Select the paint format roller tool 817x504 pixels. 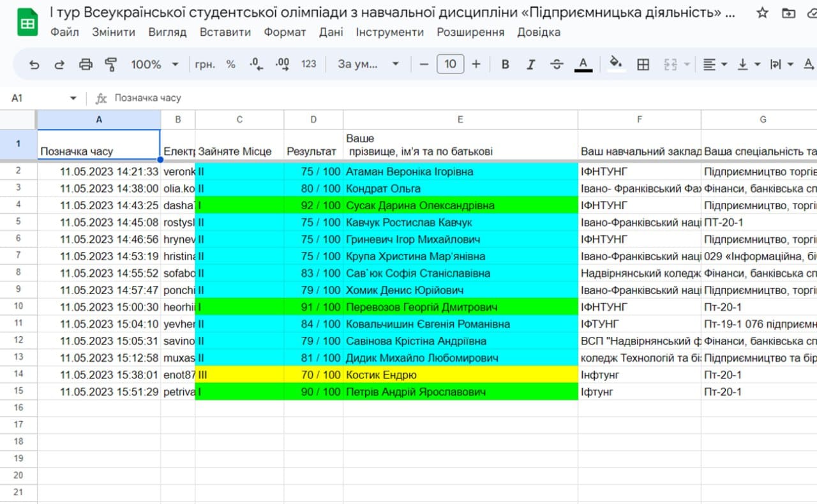tap(111, 64)
